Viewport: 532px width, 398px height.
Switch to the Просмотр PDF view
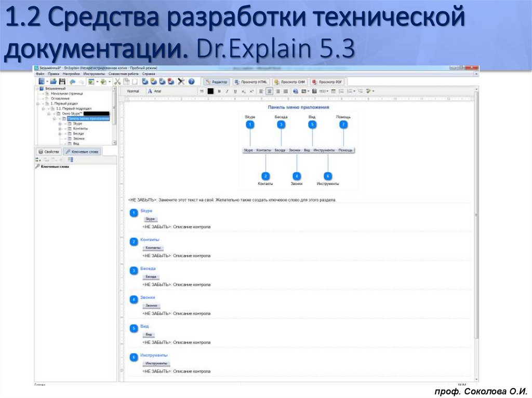point(326,81)
